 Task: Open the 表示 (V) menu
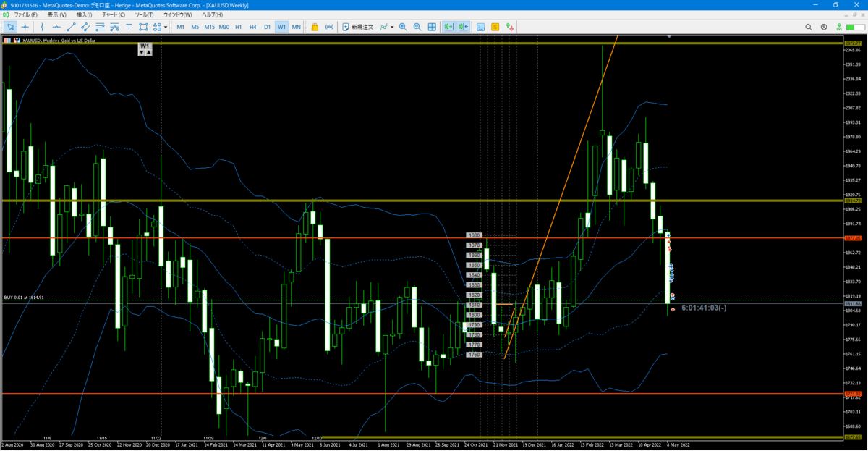point(56,14)
